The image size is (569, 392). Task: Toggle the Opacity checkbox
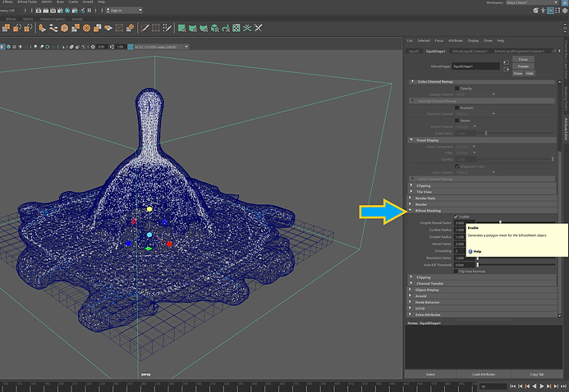click(x=457, y=89)
